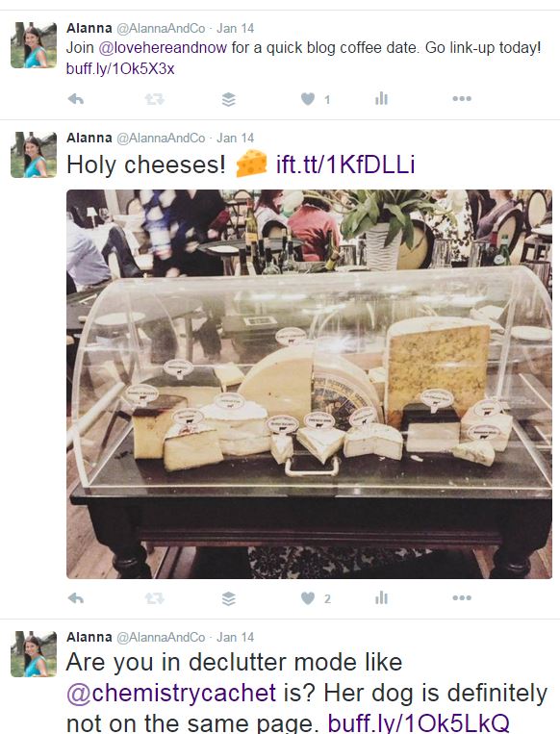Like the blog coffee date tweet
The image size is (560, 734).
click(x=308, y=99)
